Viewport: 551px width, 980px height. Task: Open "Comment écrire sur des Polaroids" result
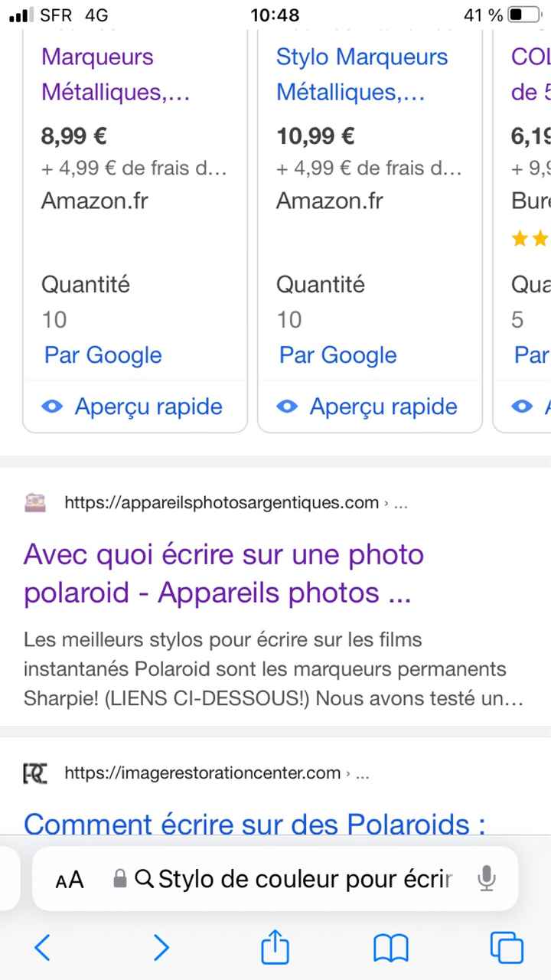click(255, 824)
